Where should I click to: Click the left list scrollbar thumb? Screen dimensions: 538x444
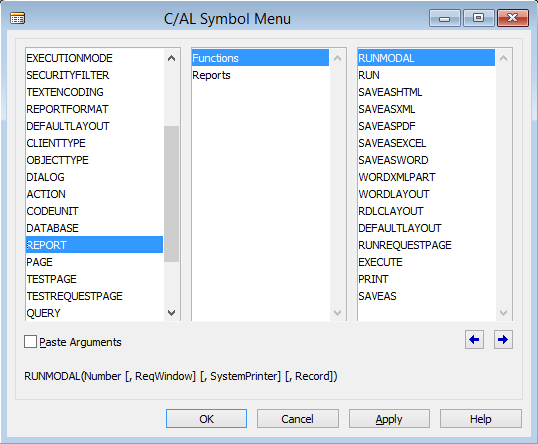pos(172,194)
